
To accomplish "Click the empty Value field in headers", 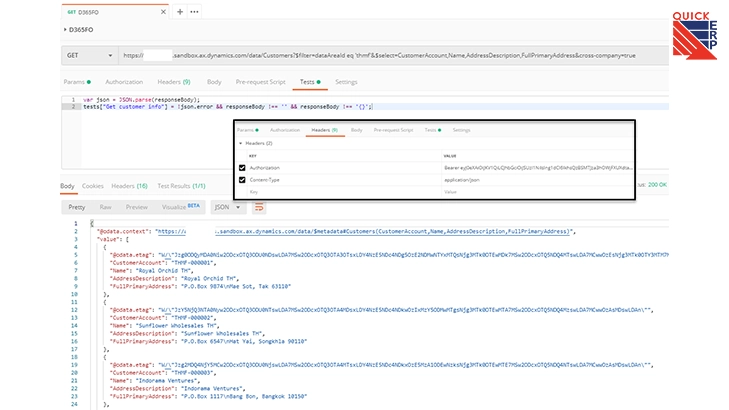I will click(537, 192).
